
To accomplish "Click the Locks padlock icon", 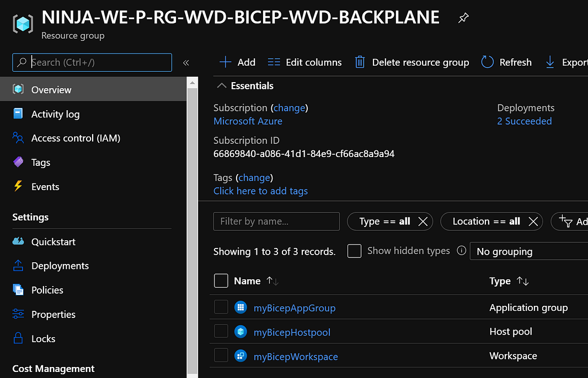I will tap(18, 338).
